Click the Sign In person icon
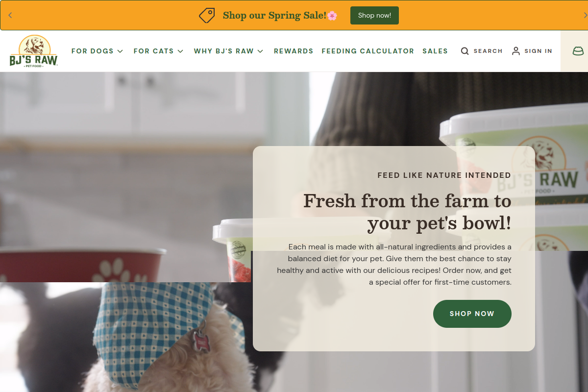588x392 pixels. click(x=516, y=51)
